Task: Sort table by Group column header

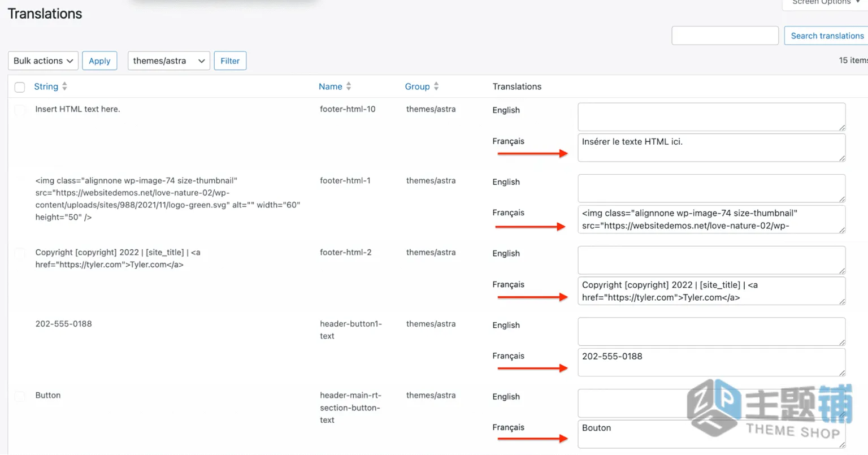Action: (x=417, y=86)
